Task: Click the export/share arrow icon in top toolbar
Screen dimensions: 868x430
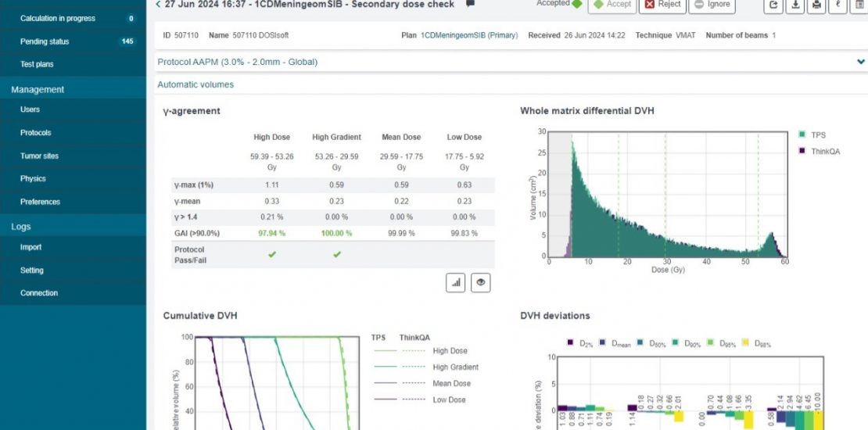Action: tap(773, 5)
